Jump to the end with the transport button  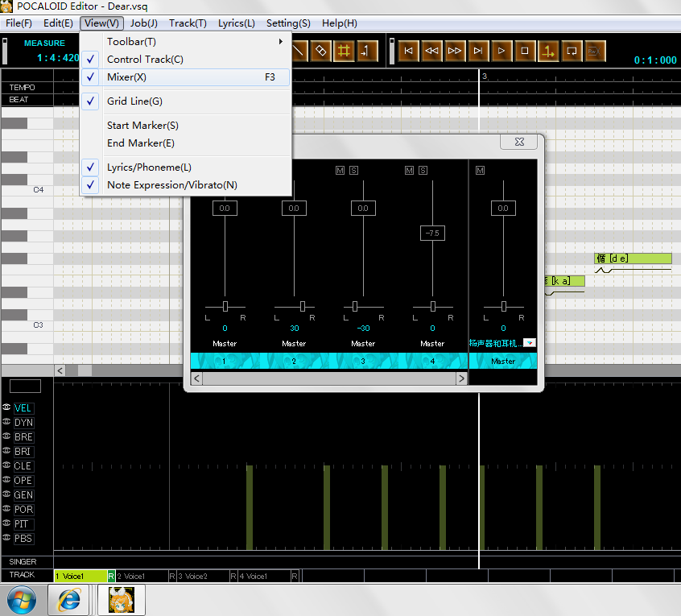[x=478, y=51]
